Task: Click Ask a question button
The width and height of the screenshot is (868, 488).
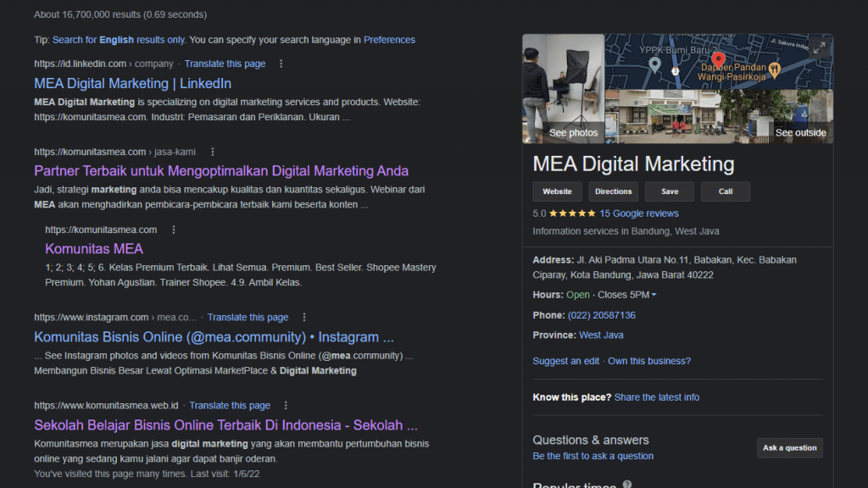Action: pyautogui.click(x=790, y=448)
